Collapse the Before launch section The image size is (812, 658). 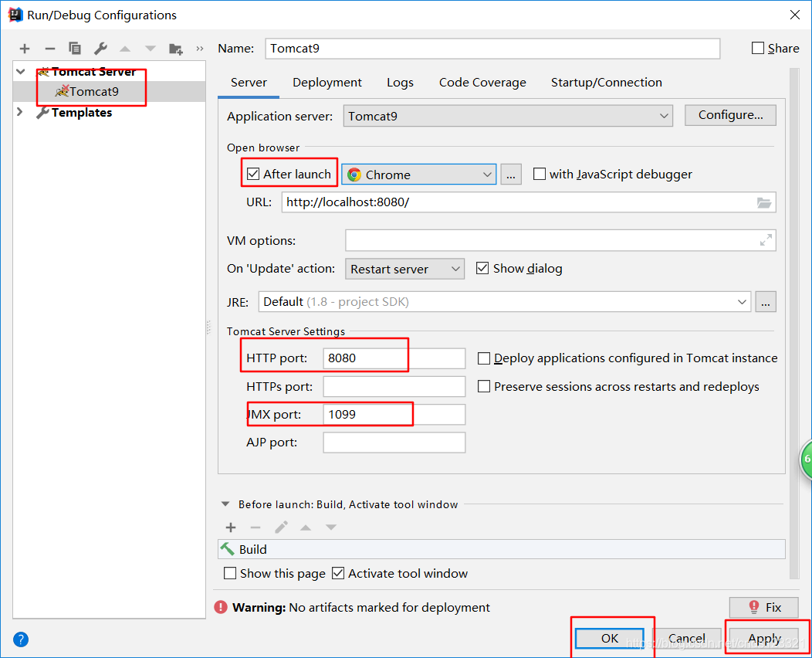coord(225,504)
